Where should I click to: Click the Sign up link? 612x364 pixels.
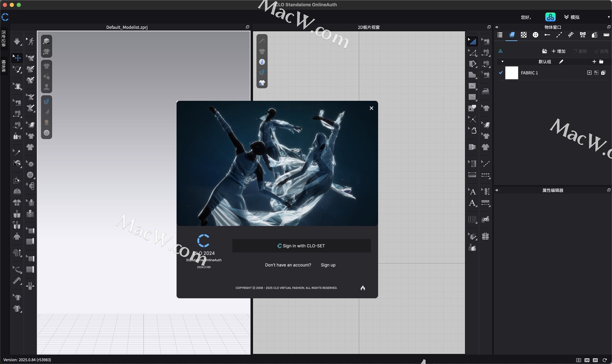tap(328, 265)
